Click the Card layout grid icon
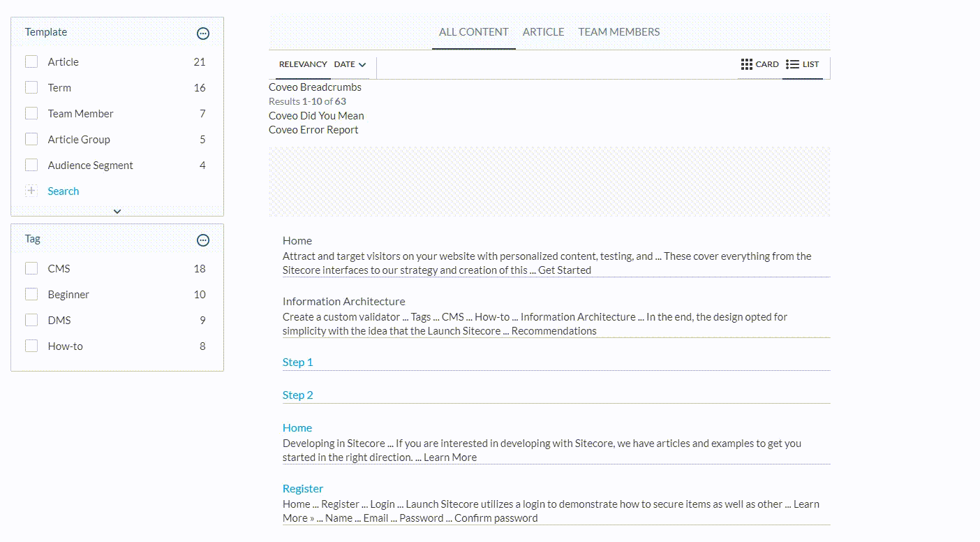 (747, 64)
